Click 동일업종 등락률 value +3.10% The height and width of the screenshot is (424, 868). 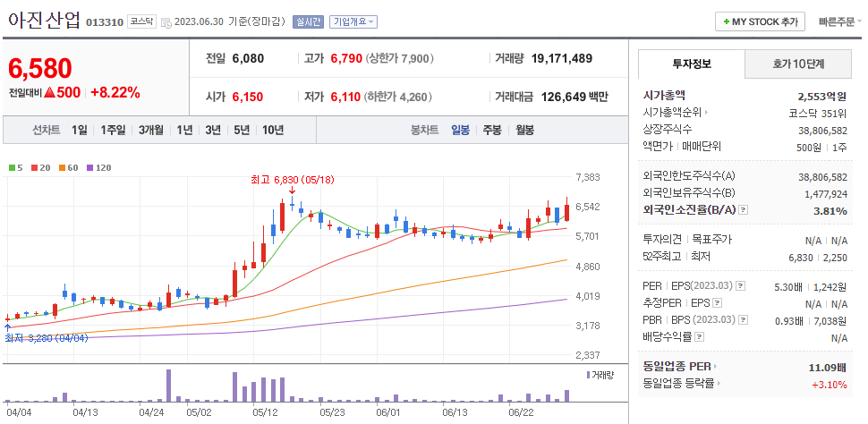tap(830, 384)
